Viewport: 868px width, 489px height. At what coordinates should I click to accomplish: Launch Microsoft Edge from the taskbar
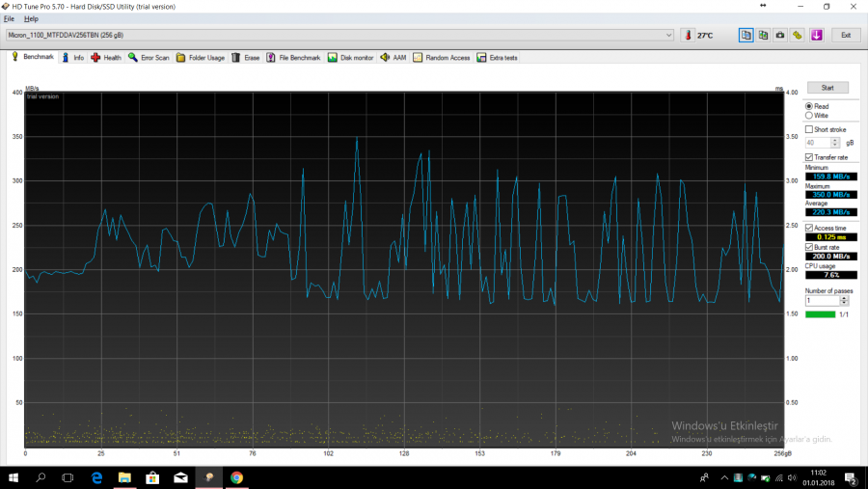pyautogui.click(x=96, y=477)
